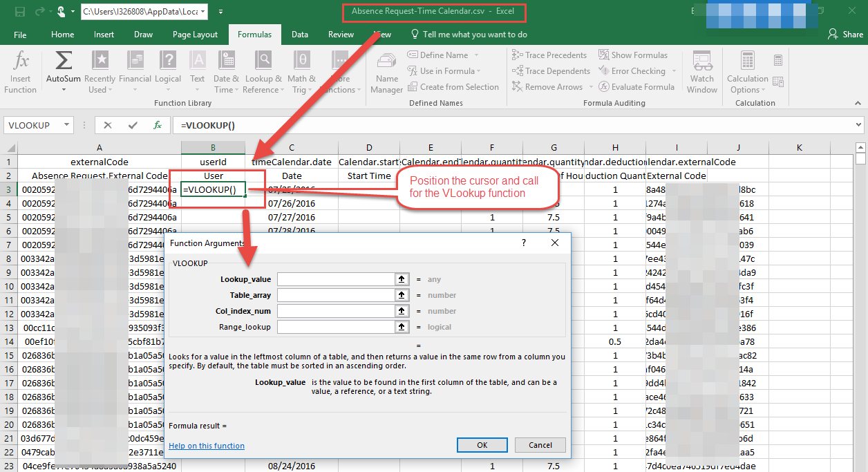Image resolution: width=868 pixels, height=472 pixels.
Task: Click the Save icon in title bar
Action: pyautogui.click(x=20, y=11)
